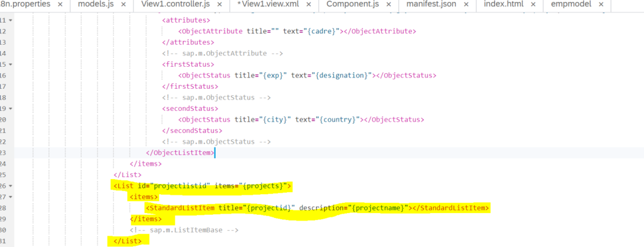644x247 pixels.
Task: Collapse the <attributes> block fold arrow
Action: 10,20
